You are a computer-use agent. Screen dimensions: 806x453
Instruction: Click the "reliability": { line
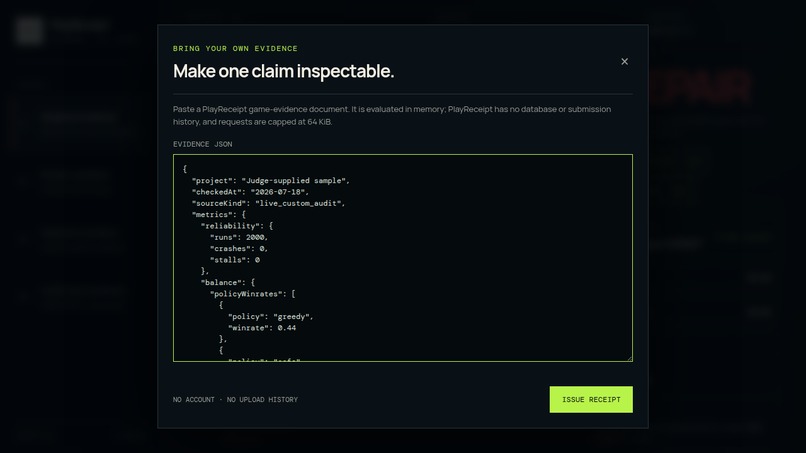click(x=237, y=226)
